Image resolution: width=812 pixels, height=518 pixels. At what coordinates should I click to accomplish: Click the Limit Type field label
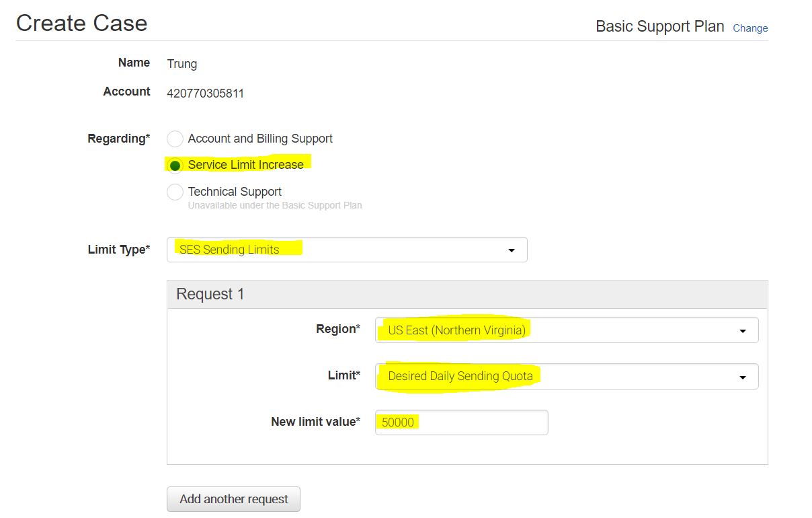pyautogui.click(x=118, y=250)
